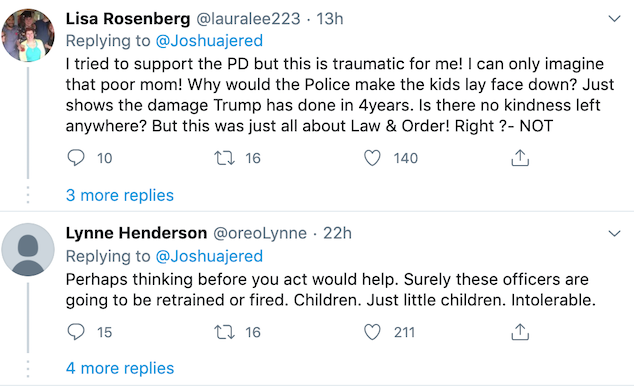Open @Joshuajered mention in Lynne's tweet
Viewport: 634px width, 386px height.
click(209, 256)
